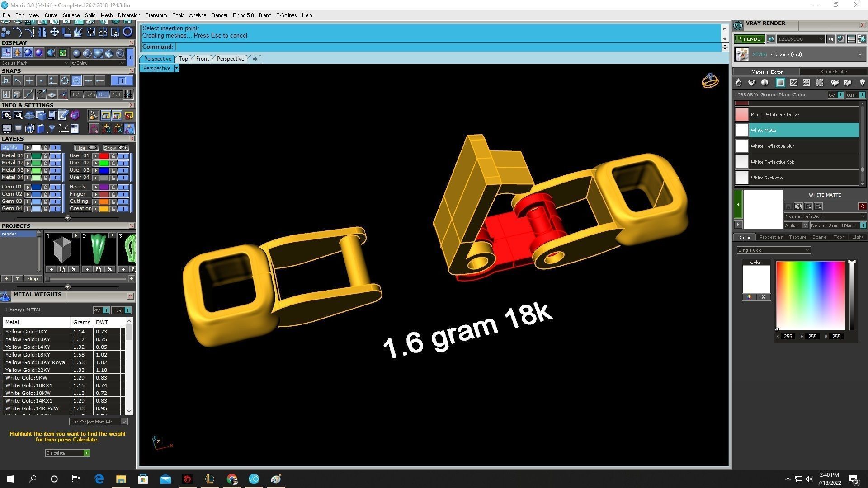The image size is (868, 488).
Task: Click the green RENDER button
Action: 750,39
